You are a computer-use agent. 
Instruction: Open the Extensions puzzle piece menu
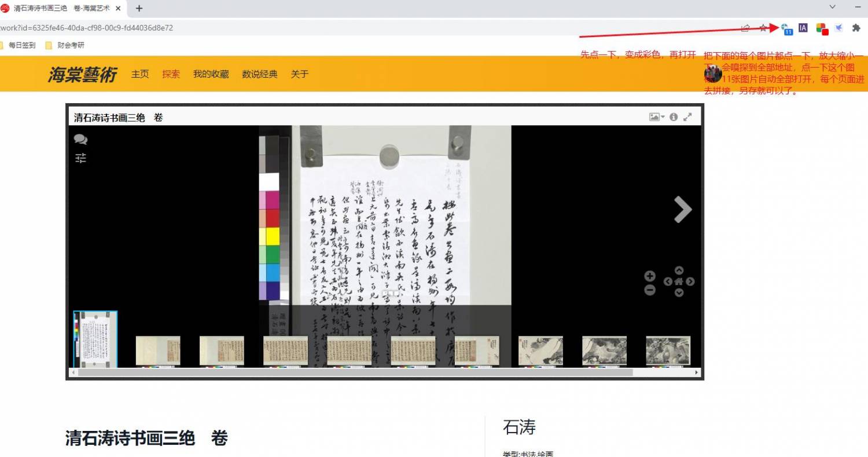point(856,28)
